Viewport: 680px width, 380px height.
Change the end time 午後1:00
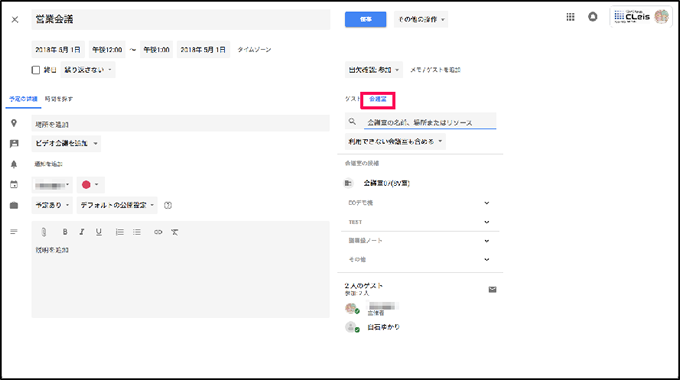pyautogui.click(x=156, y=50)
